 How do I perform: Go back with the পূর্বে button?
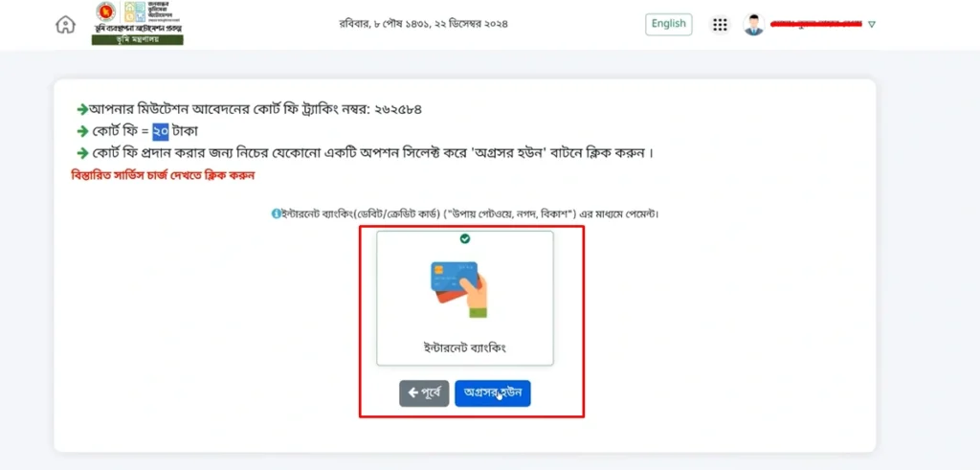(424, 393)
